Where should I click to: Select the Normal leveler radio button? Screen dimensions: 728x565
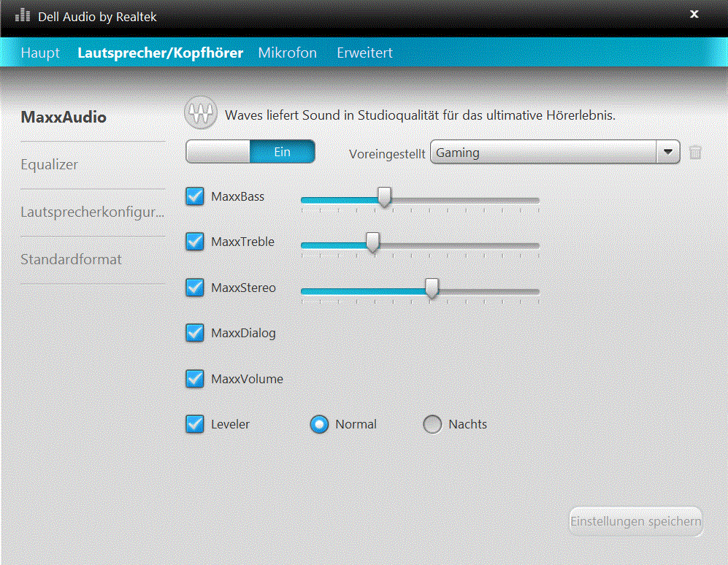coord(319,424)
